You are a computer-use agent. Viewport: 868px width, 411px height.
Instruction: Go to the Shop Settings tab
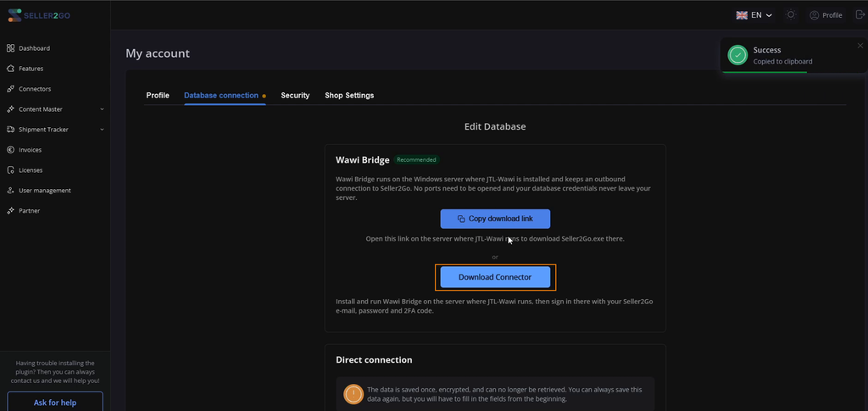pyautogui.click(x=349, y=95)
